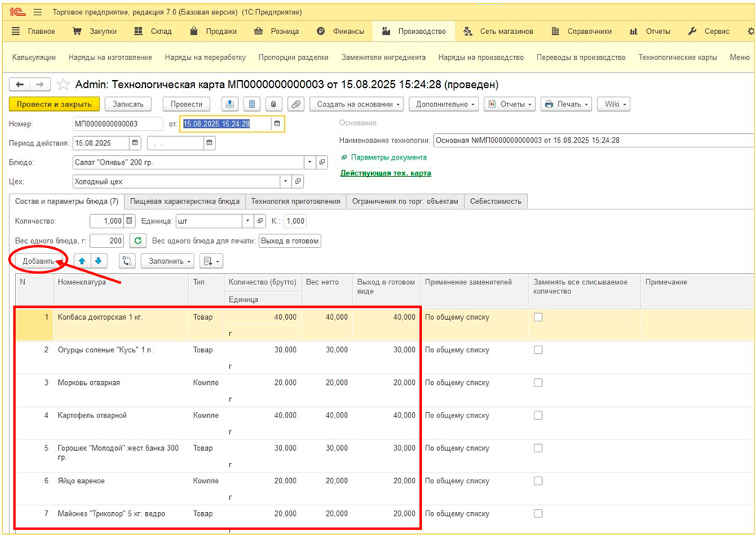This screenshot has height=537, width=756.
Task: Click the Провести и закрыть button
Action: pos(54,104)
